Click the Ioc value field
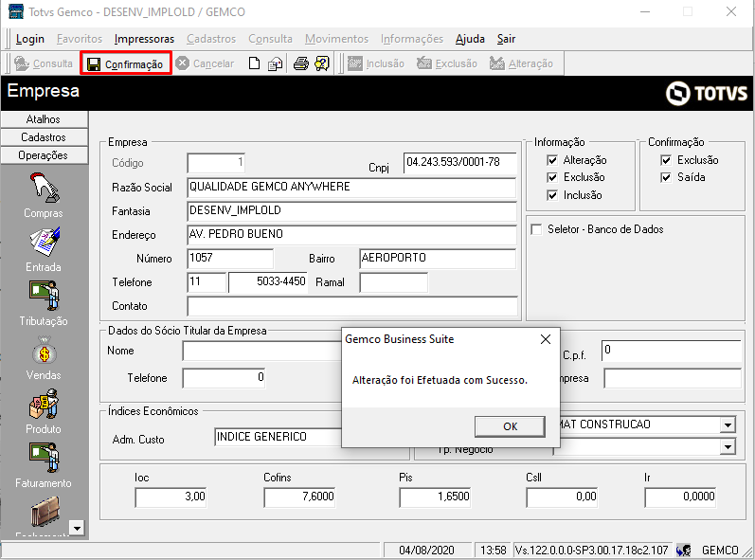The width and height of the screenshot is (755, 560). click(x=171, y=497)
